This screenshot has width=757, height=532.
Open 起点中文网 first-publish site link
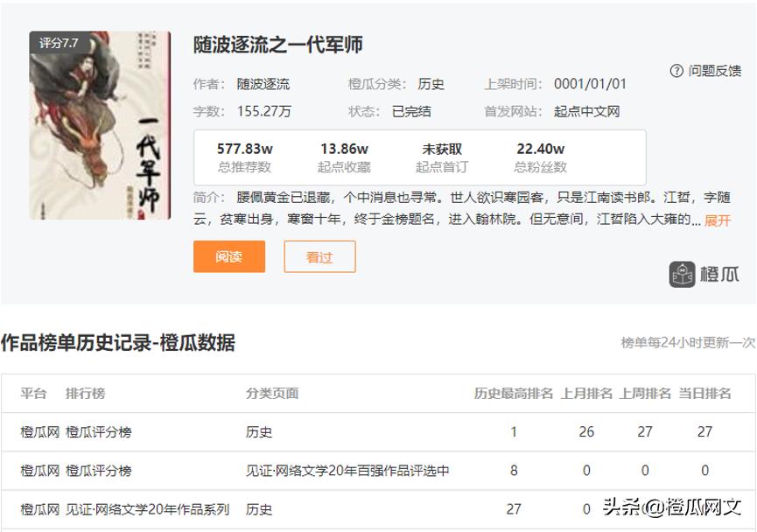(x=587, y=111)
